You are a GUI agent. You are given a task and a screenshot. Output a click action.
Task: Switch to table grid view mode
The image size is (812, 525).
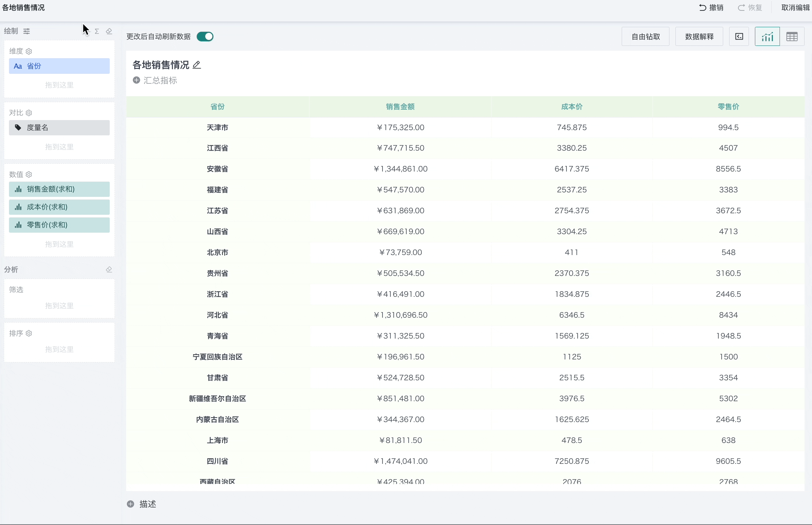pos(792,37)
